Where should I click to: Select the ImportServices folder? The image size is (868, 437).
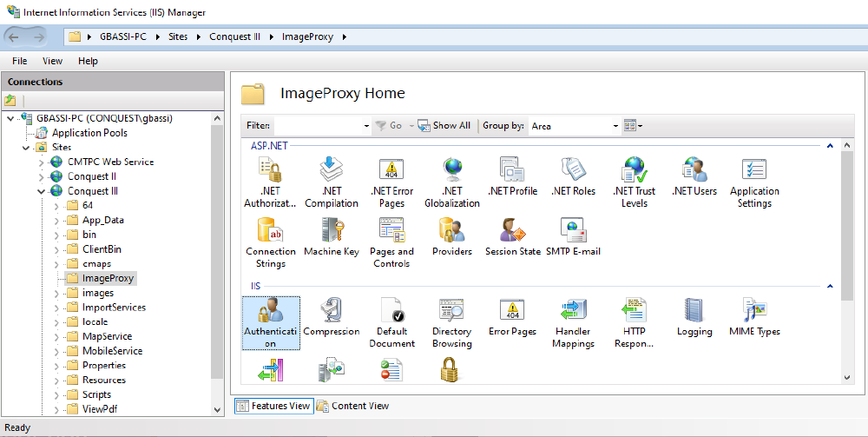(x=107, y=308)
